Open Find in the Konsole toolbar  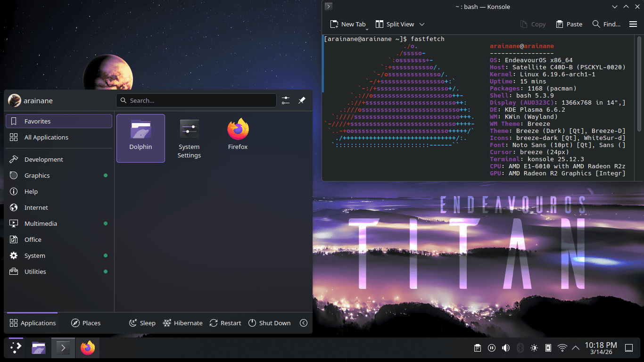pyautogui.click(x=606, y=24)
